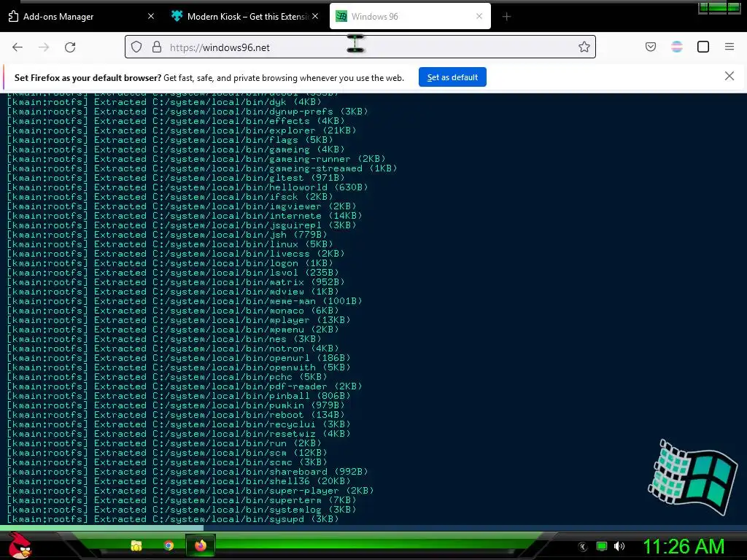
Task: Open the Firefox hamburger menu
Action: coord(729,47)
